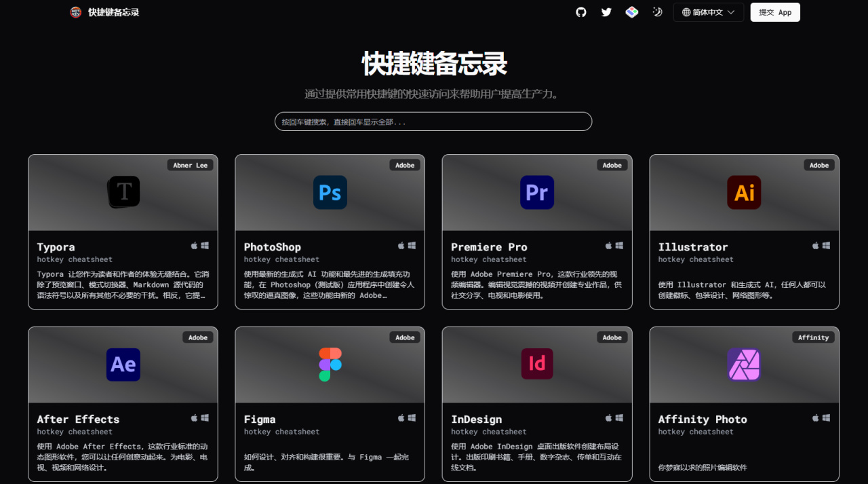Viewport: 868px width, 484px height.
Task: Click the Adobe badge on Figma card
Action: coord(405,337)
